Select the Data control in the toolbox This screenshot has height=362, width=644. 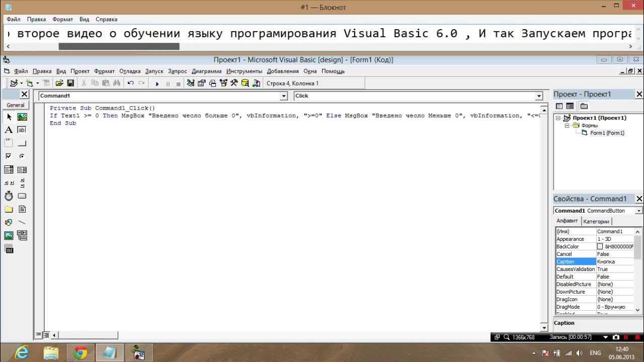[22, 235]
